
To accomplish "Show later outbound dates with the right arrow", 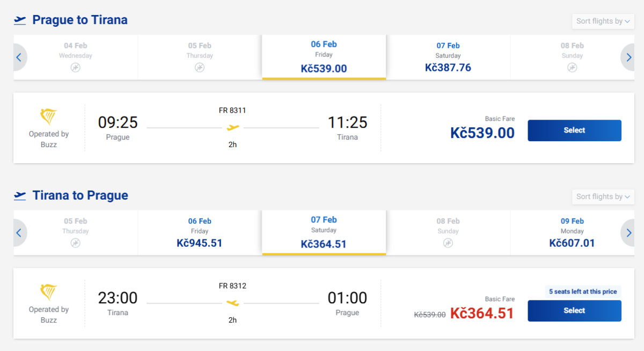I will (627, 57).
